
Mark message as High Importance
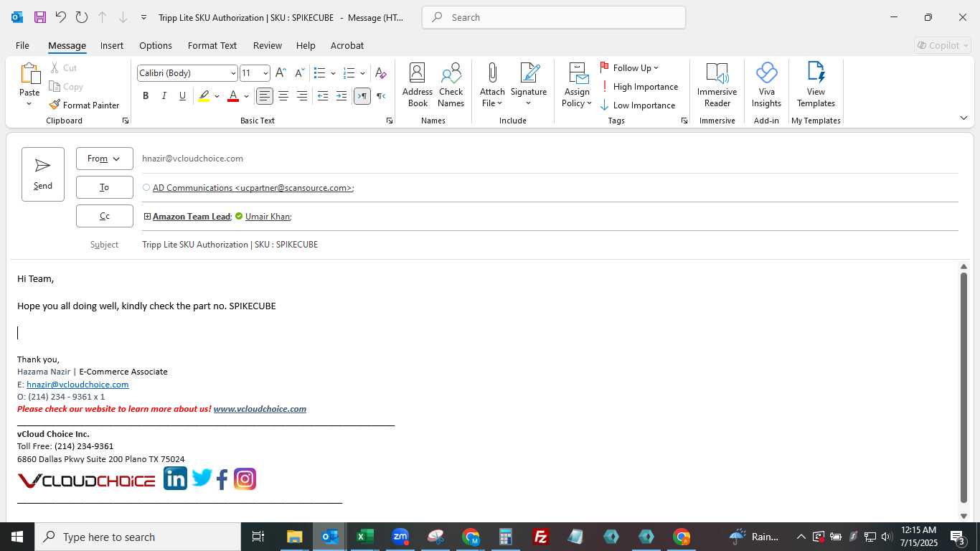tap(639, 86)
